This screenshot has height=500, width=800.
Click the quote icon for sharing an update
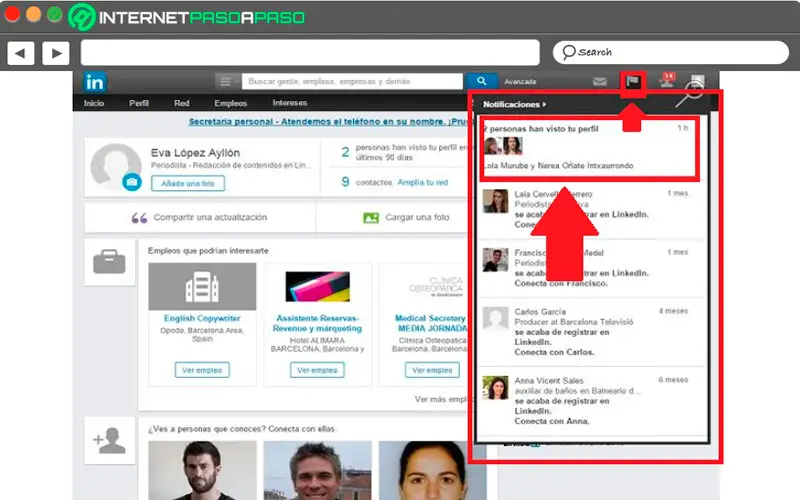pyautogui.click(x=139, y=218)
